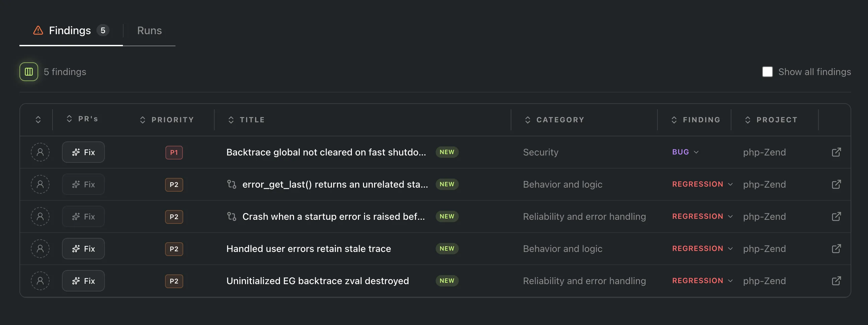Click P2 badge in Handled user errors row
This screenshot has width=868, height=325.
(x=174, y=249)
